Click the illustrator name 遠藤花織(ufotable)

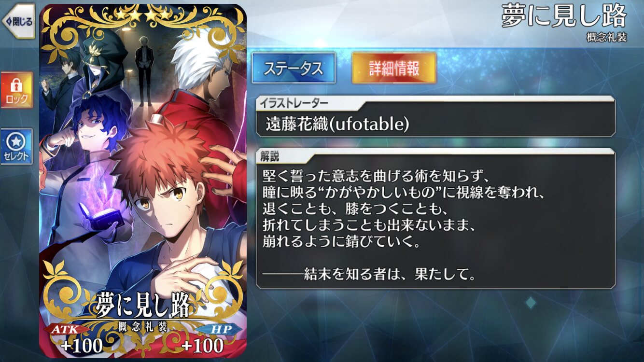337,125
